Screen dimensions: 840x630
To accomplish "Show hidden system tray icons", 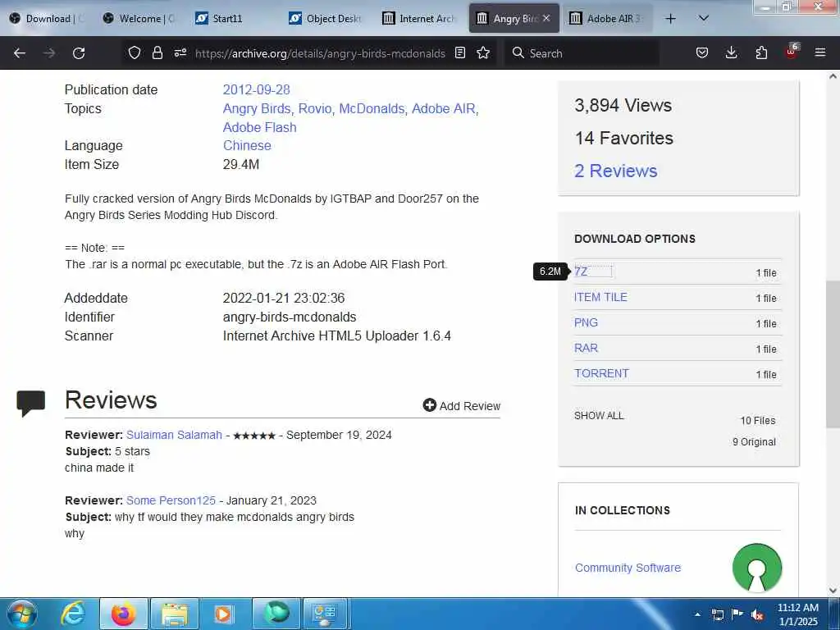I will click(x=697, y=614).
